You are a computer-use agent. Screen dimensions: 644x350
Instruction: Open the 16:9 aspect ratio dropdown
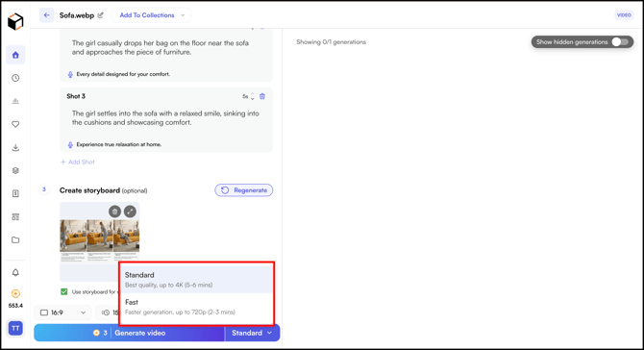63,312
